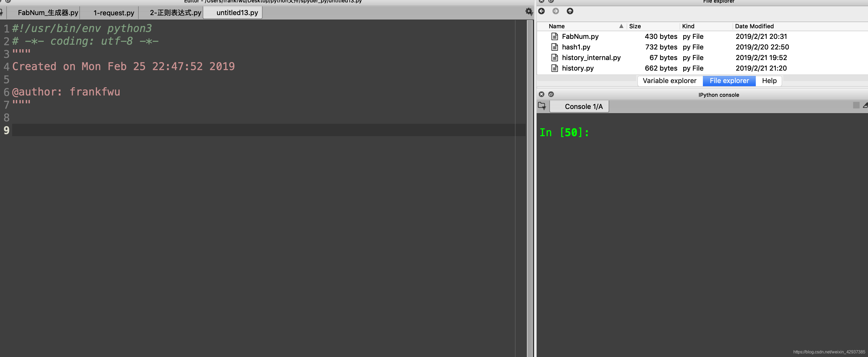This screenshot has width=868, height=357.
Task: Place cursor on editor line 9
Action: (269, 130)
